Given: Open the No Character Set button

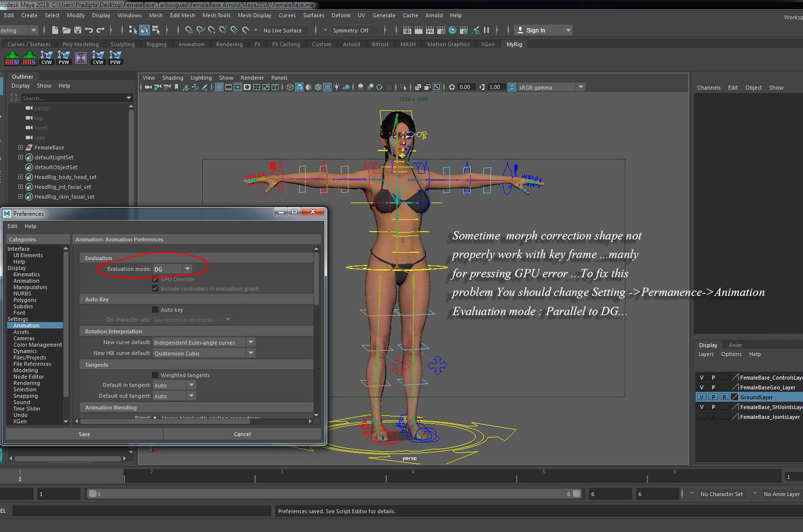Looking at the screenshot, I should 722,494.
